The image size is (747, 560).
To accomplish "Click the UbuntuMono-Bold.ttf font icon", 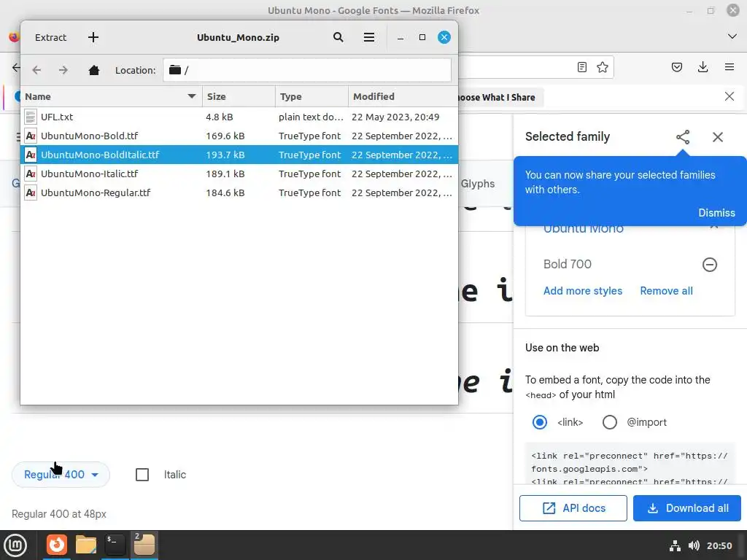I will [31, 136].
